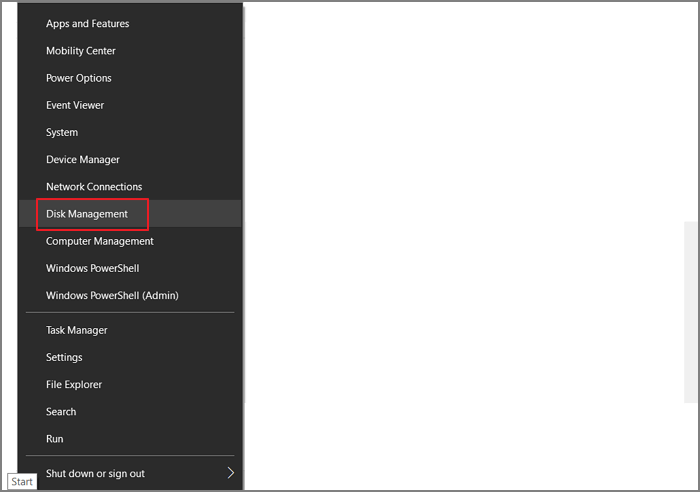The height and width of the screenshot is (492, 700).
Task: Open Windows PowerShell (non-admin)
Action: click(92, 268)
